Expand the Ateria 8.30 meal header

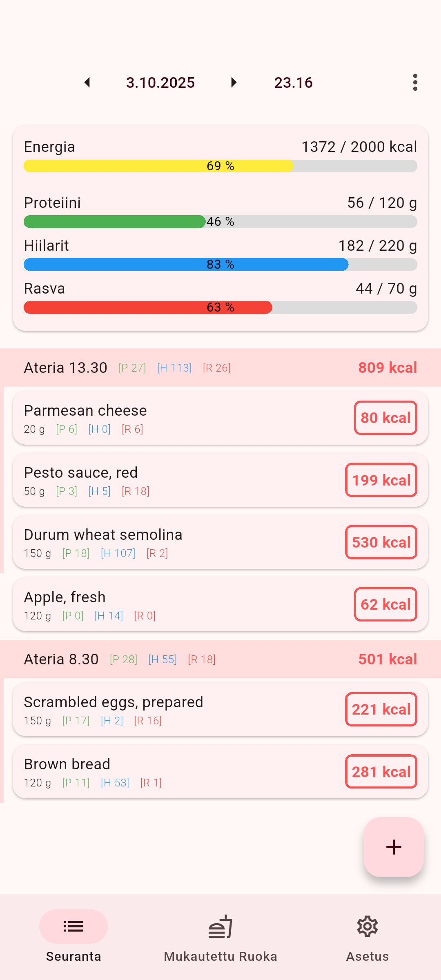220,659
